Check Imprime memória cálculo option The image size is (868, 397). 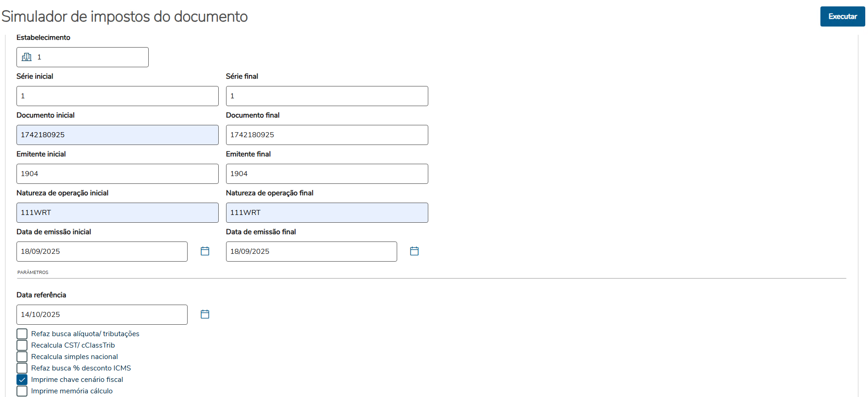point(22,391)
